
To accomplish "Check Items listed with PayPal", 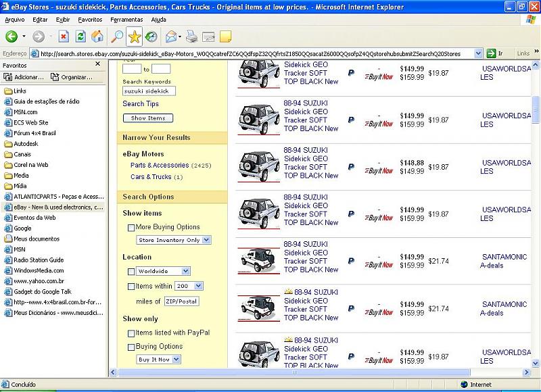I will [131, 333].
